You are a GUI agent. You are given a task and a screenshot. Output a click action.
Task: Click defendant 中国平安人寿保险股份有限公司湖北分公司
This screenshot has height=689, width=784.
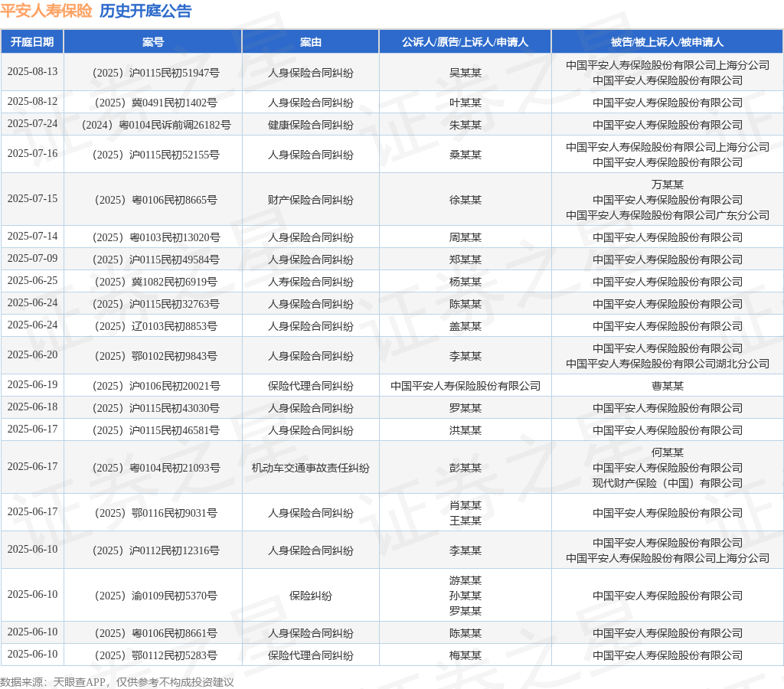pos(667,364)
